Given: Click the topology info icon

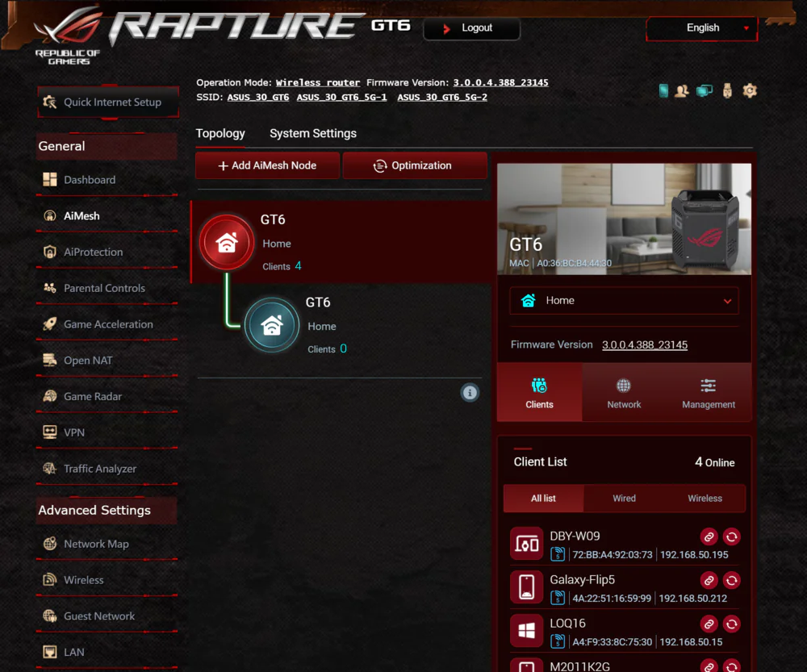Looking at the screenshot, I should click(x=470, y=393).
